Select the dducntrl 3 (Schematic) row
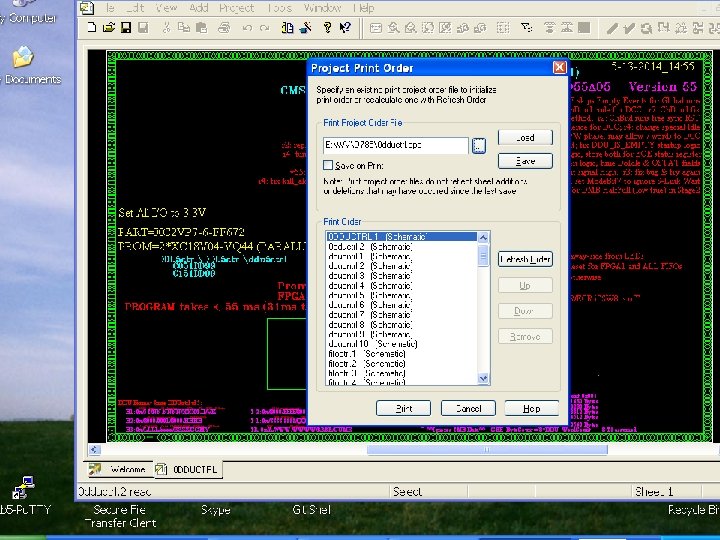720x540 pixels. (x=402, y=276)
